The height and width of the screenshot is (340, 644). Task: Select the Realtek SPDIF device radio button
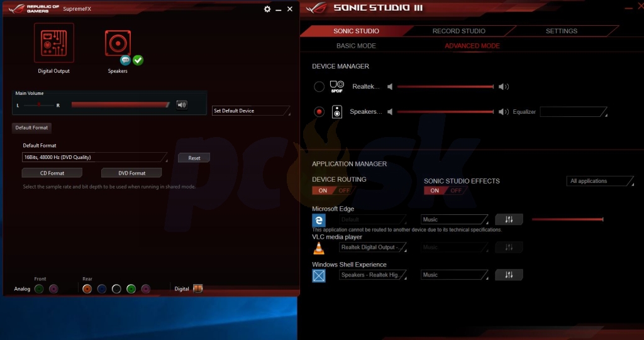[x=319, y=87]
